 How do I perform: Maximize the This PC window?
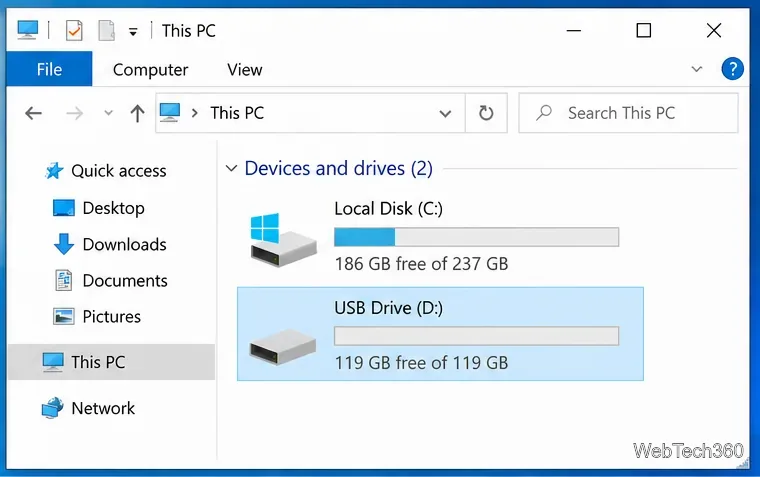pyautogui.click(x=644, y=31)
